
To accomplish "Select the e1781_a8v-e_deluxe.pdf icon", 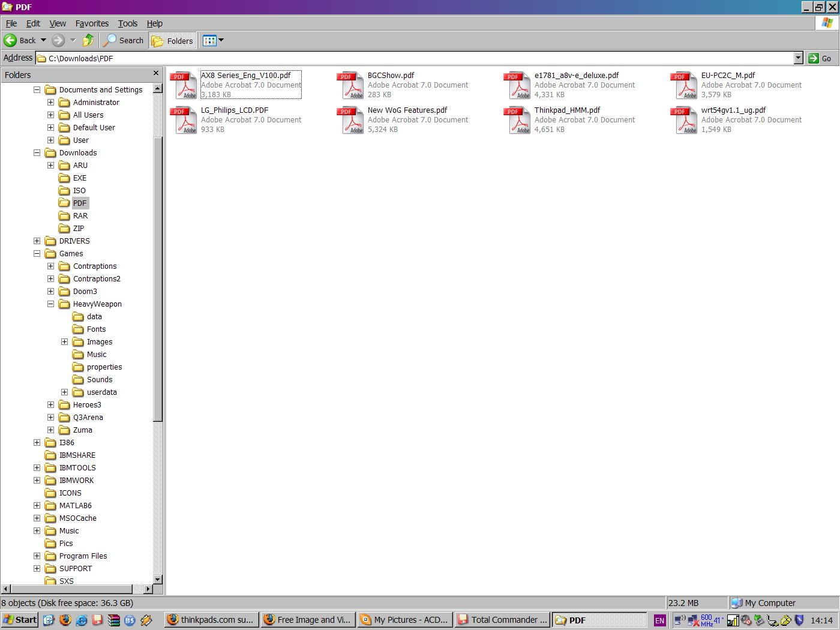I will [x=517, y=85].
